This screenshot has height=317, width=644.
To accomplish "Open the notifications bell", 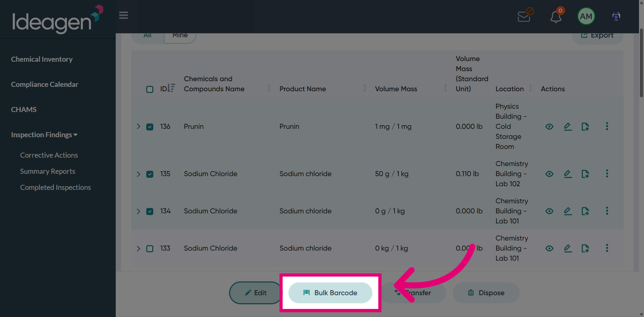I will 556,16.
